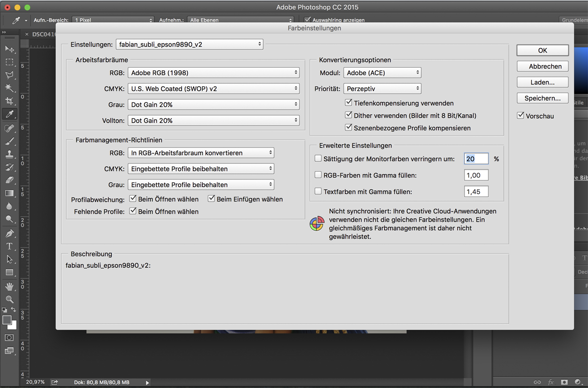Open Grau policy Eingebettete Profile dropdown
This screenshot has width=588, height=388.
[201, 185]
